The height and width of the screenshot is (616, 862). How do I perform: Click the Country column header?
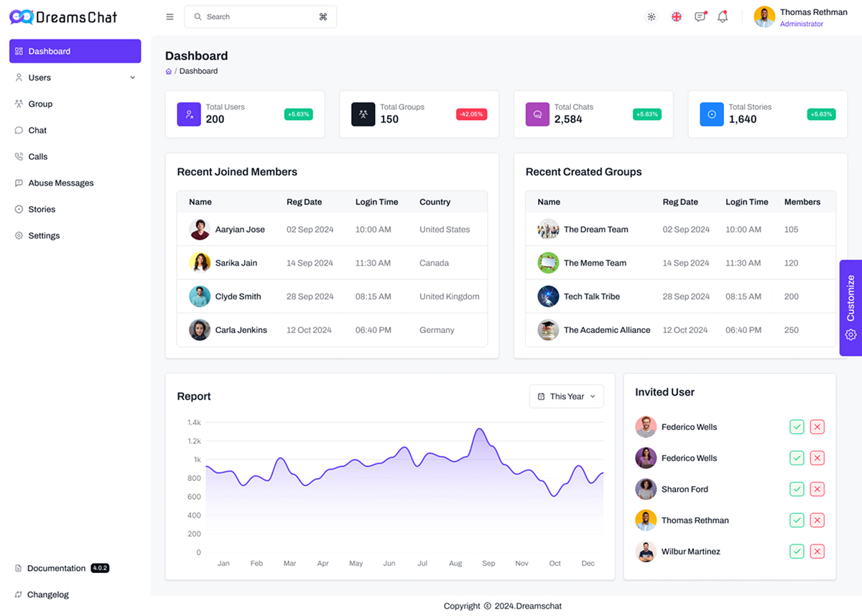coord(435,202)
